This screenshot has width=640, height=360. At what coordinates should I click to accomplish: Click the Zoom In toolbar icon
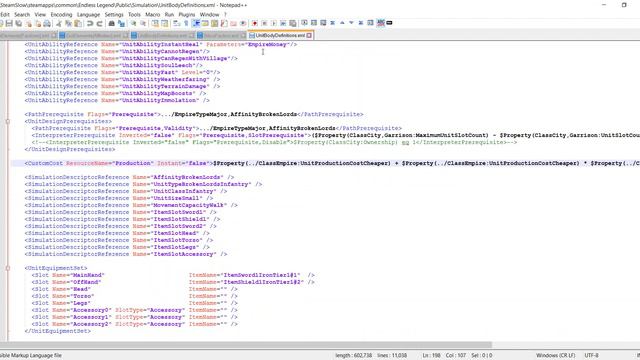click(x=133, y=23)
